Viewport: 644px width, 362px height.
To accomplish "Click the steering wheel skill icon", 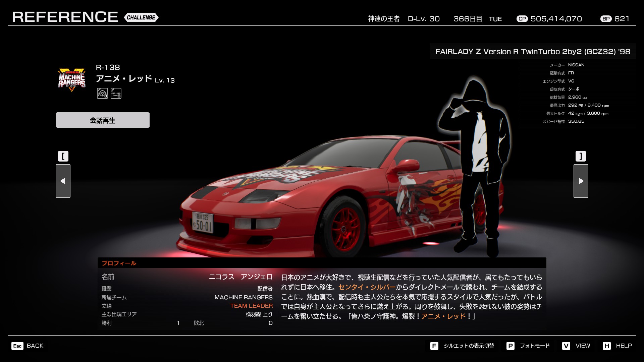I will (102, 93).
